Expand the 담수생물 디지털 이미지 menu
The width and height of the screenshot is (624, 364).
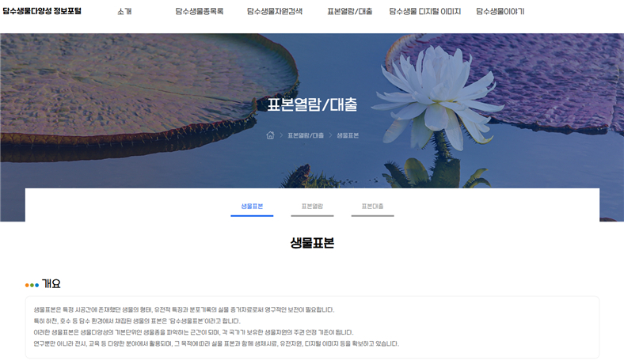point(424,12)
